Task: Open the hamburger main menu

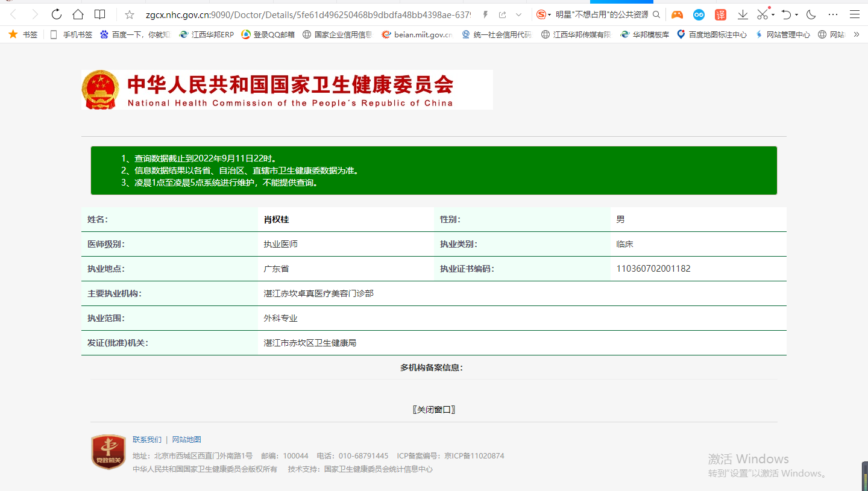Action: (856, 14)
